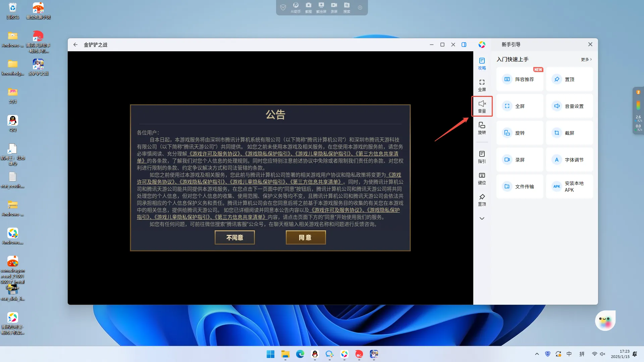The width and height of the screenshot is (644, 362).
Task: Click the 置顶 card in the 新手引导 panel
Action: coord(569,79)
